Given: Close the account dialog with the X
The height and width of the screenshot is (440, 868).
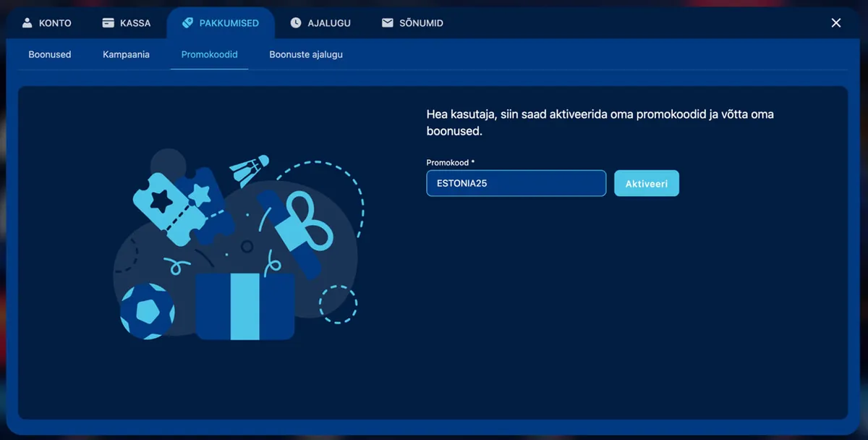Looking at the screenshot, I should 836,23.
